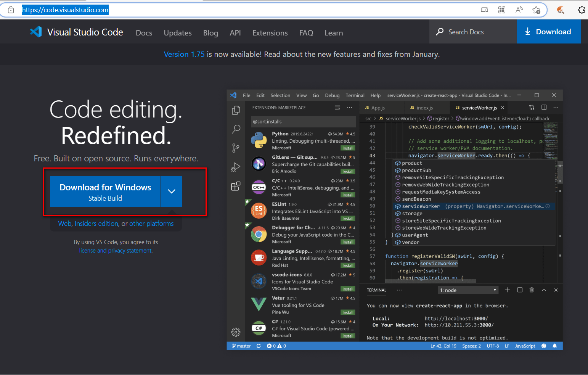Viewport: 588px width, 375px height.
Task: Open the FAQ nav item
Action: click(x=306, y=33)
